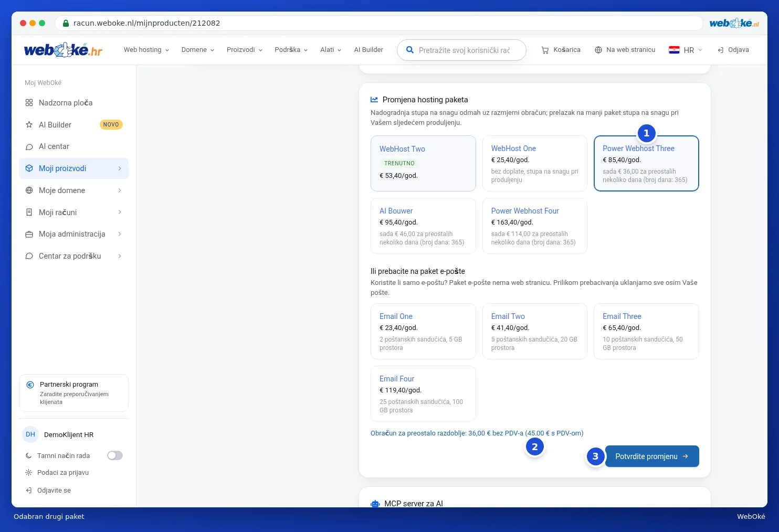Click the Potvrdite promjenu button
The width and height of the screenshot is (779, 532).
coord(652,456)
